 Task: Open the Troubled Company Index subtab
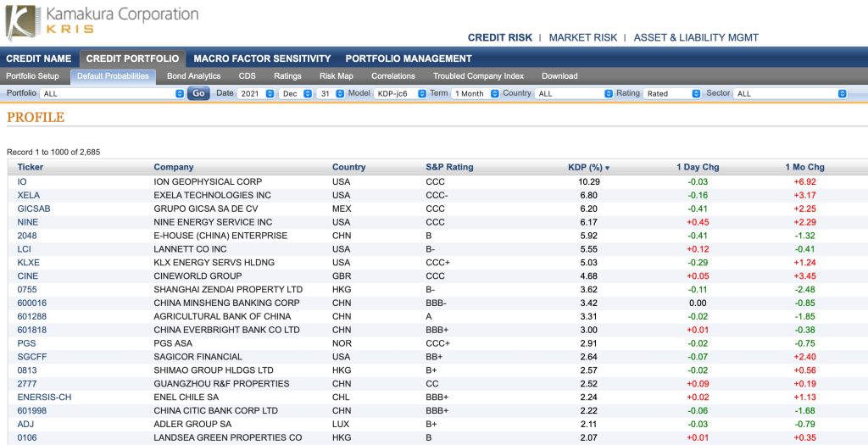click(x=478, y=76)
